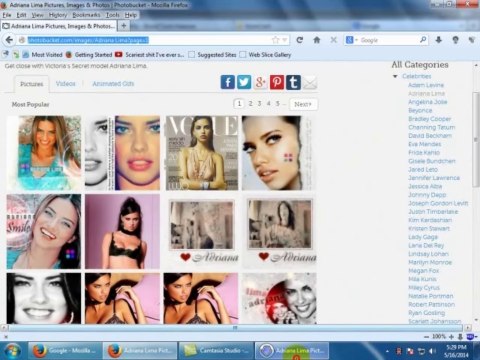Open Windows Start menu

click(12, 351)
